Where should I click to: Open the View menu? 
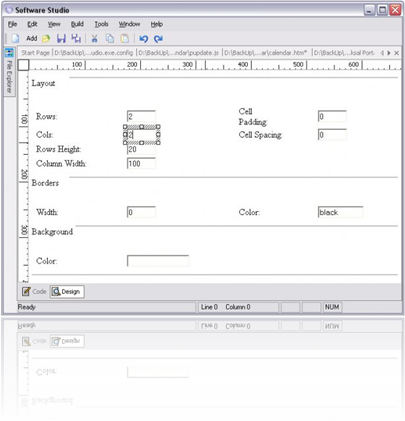(54, 24)
